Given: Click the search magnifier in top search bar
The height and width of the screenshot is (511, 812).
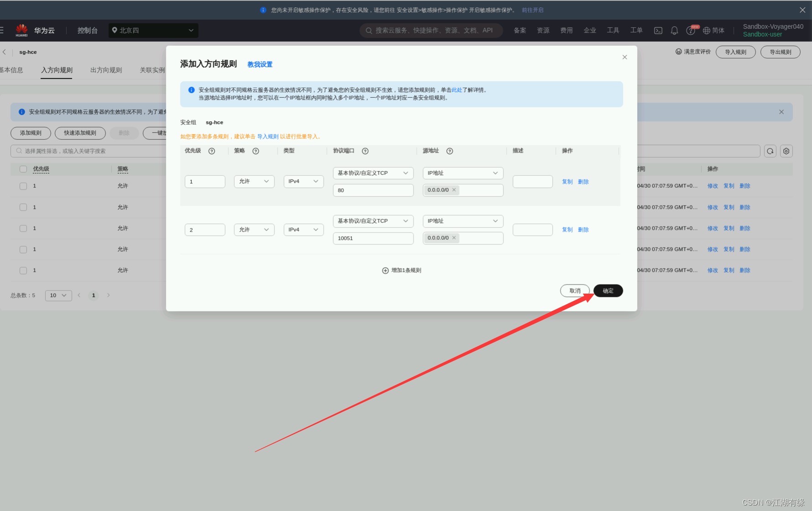Looking at the screenshot, I should coord(369,31).
